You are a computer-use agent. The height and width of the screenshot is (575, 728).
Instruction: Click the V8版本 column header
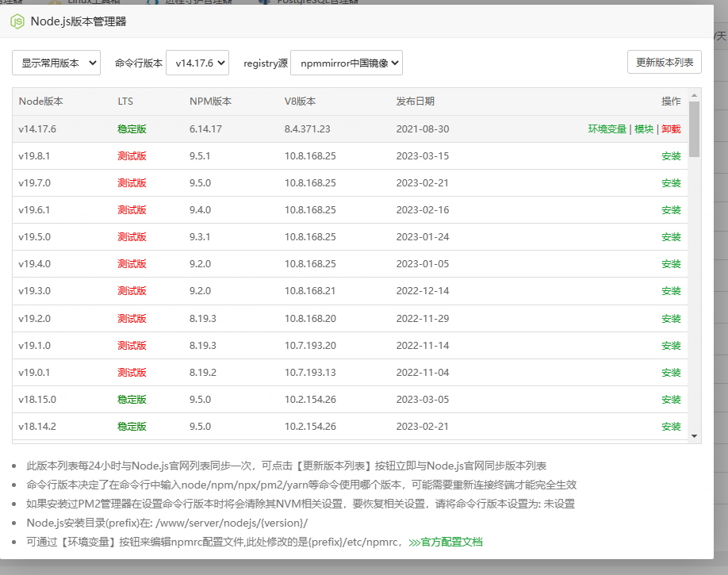(300, 102)
